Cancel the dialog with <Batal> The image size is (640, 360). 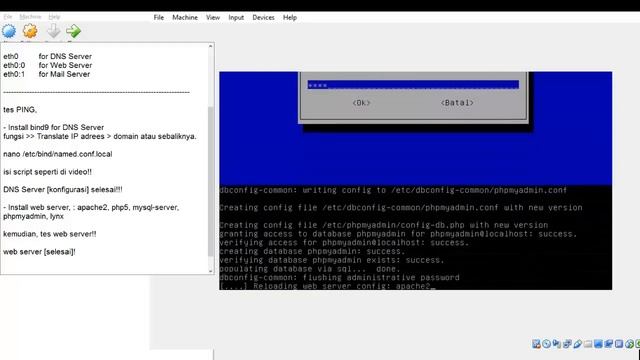[457, 103]
